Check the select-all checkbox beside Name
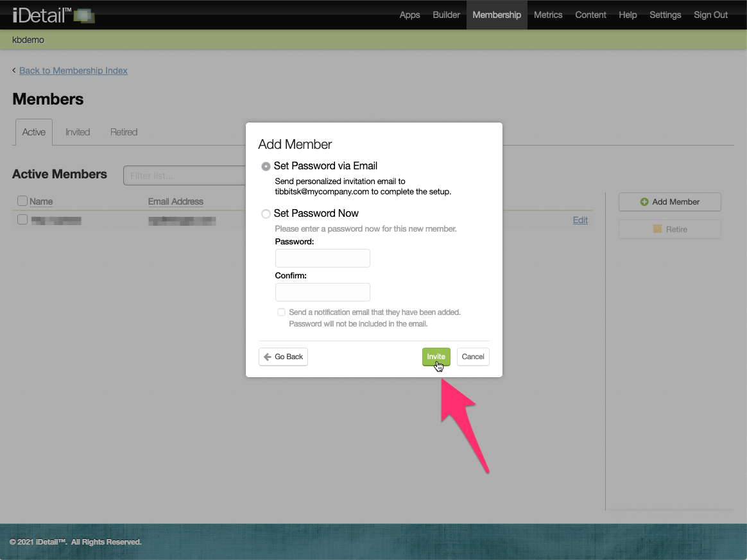Image resolution: width=747 pixels, height=560 pixels. point(22,201)
